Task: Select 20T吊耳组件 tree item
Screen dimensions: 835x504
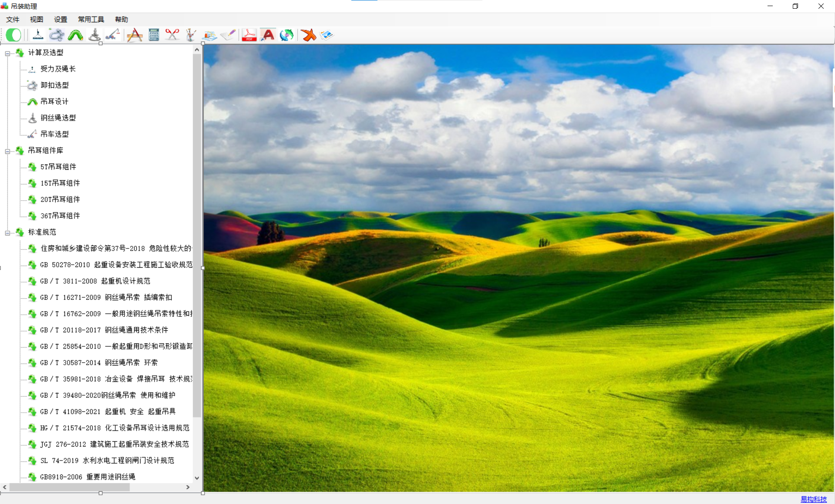Action: (x=60, y=199)
